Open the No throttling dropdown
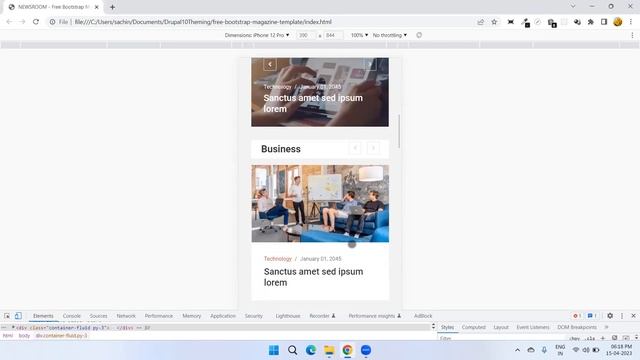Viewport: 640px width, 360px height. pyautogui.click(x=389, y=35)
